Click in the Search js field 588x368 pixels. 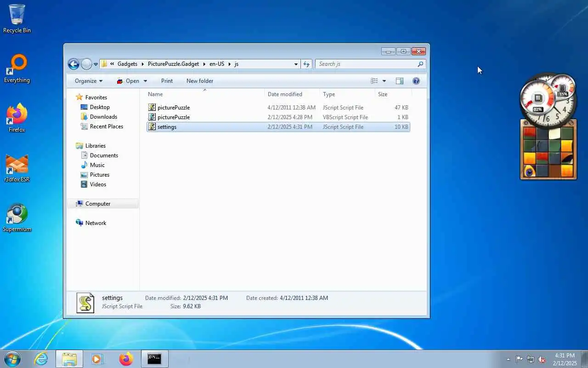click(x=366, y=64)
